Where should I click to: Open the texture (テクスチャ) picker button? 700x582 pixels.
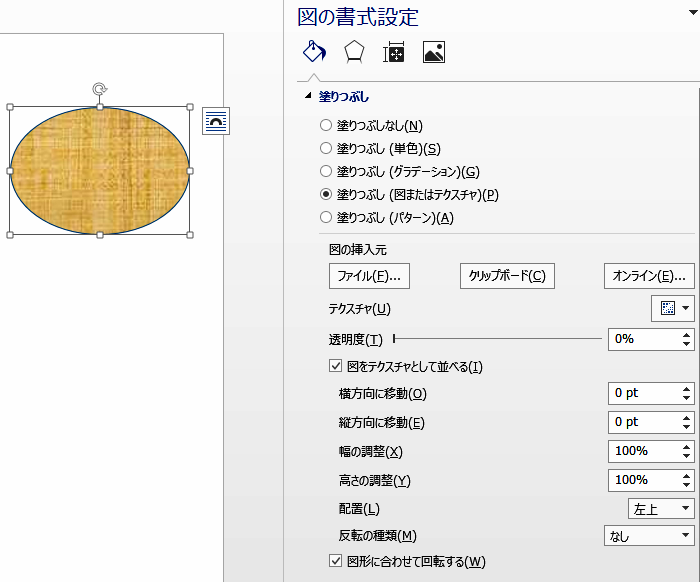point(673,309)
